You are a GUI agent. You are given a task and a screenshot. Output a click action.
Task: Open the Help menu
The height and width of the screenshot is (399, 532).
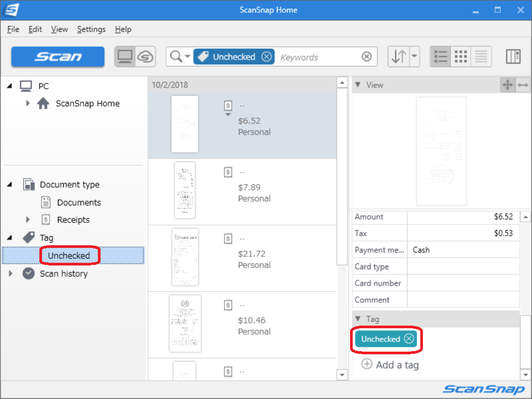click(x=123, y=29)
